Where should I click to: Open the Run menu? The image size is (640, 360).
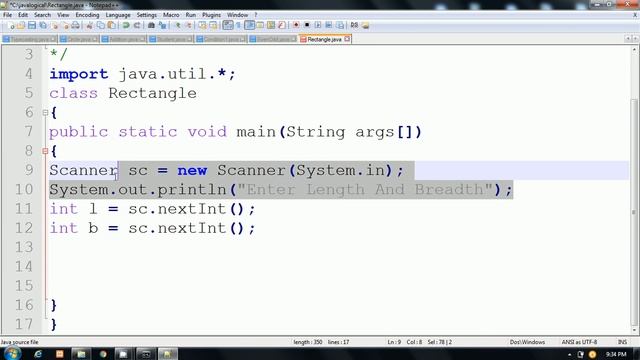click(x=191, y=15)
